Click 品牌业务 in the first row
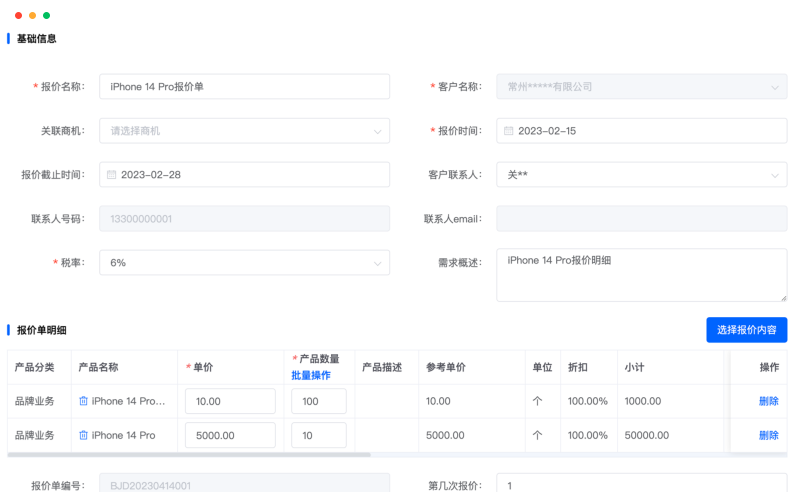 [34, 401]
